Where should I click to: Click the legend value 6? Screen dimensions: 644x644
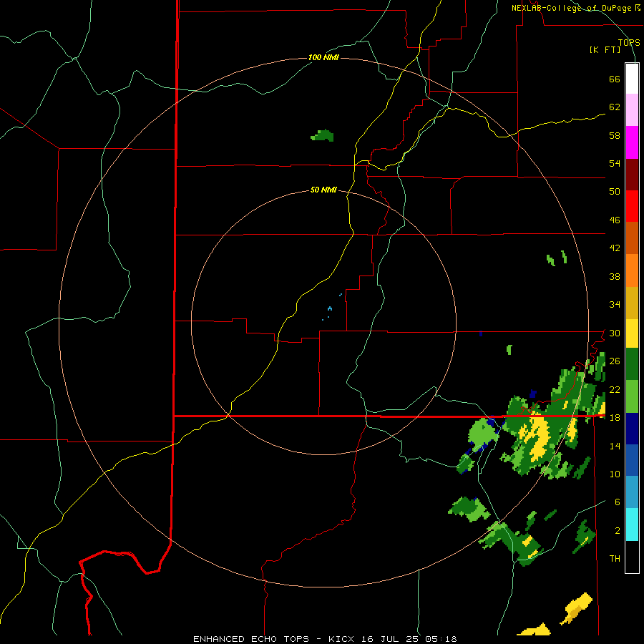(617, 502)
